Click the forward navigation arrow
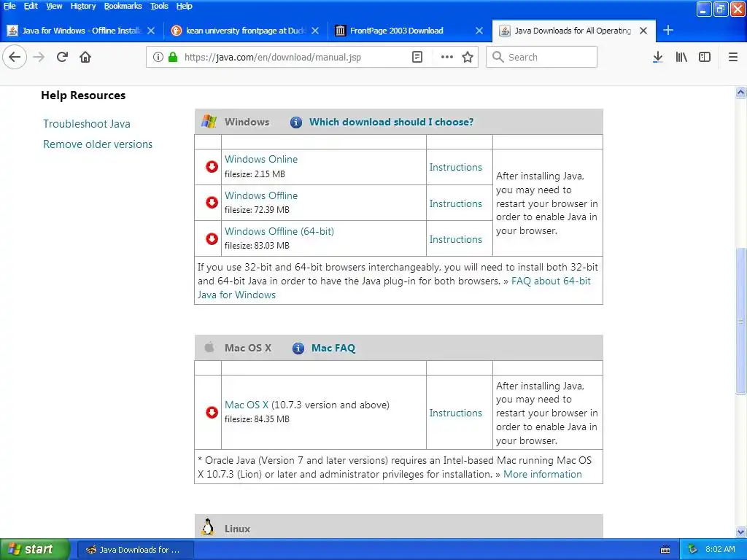The height and width of the screenshot is (560, 747). [39, 57]
